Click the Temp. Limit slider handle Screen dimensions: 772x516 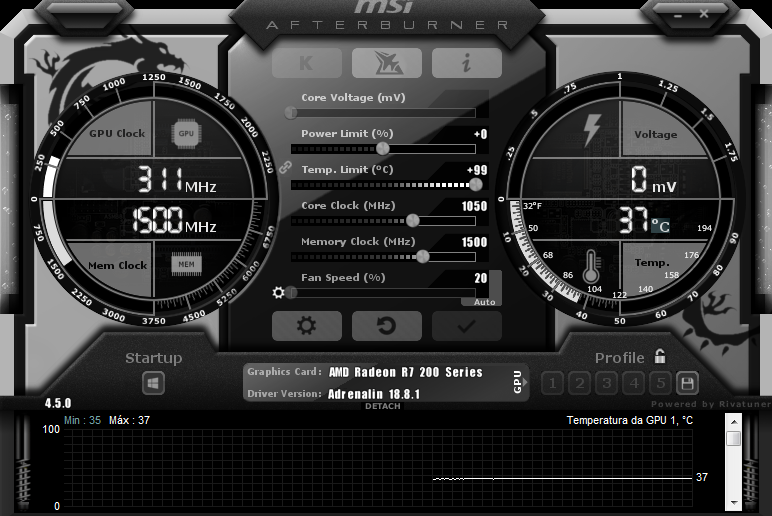pos(476,185)
